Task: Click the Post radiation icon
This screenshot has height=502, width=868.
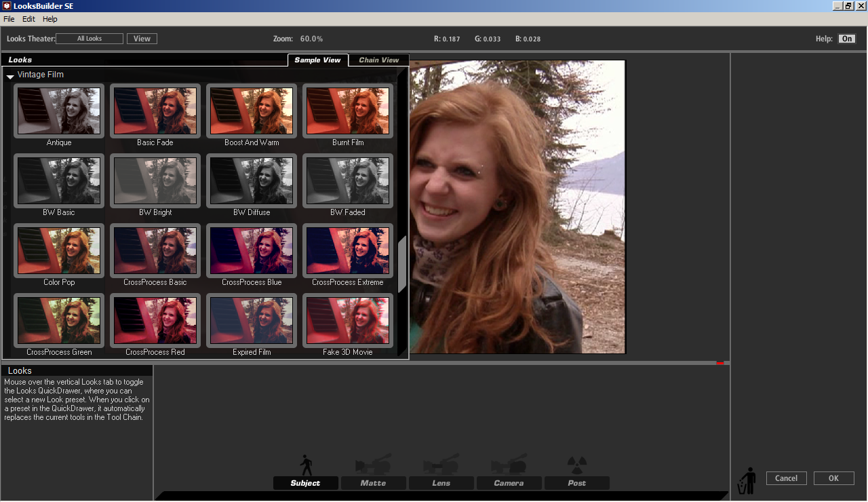Action: pyautogui.click(x=576, y=464)
